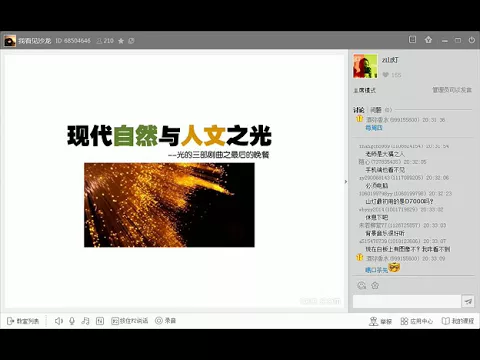Collapse the chat side panel with the arrow

click(346, 182)
